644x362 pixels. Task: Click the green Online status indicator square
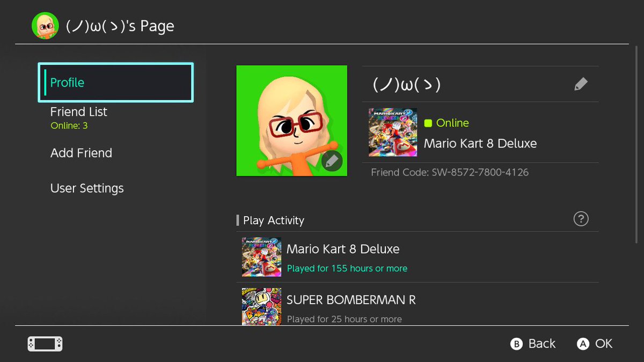pyautogui.click(x=428, y=123)
